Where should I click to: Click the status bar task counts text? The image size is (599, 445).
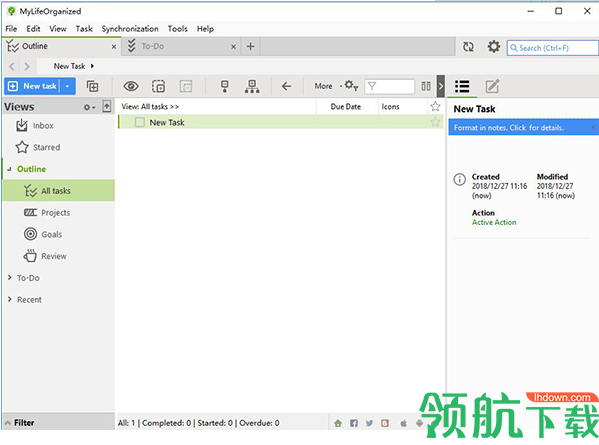point(199,423)
